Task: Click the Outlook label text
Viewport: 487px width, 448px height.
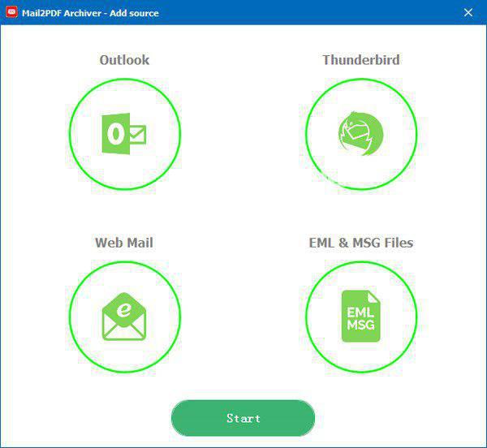Action: (x=124, y=60)
